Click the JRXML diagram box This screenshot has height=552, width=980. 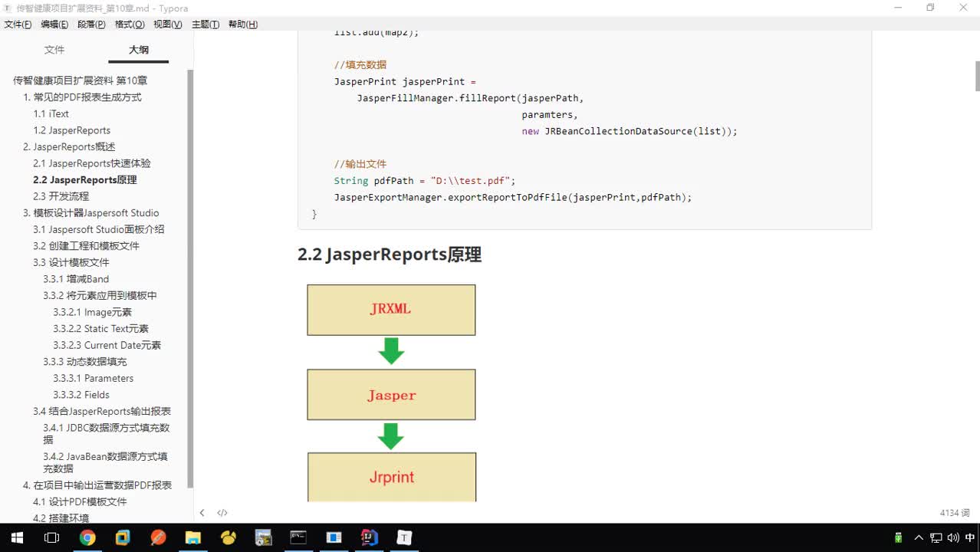click(391, 310)
